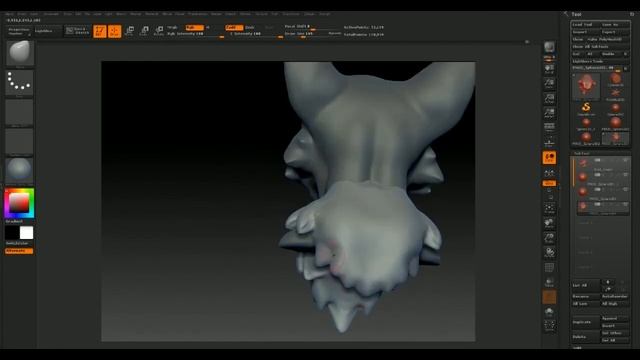Open the Brush menu
This screenshot has width=640, height=360.
pos(22,14)
